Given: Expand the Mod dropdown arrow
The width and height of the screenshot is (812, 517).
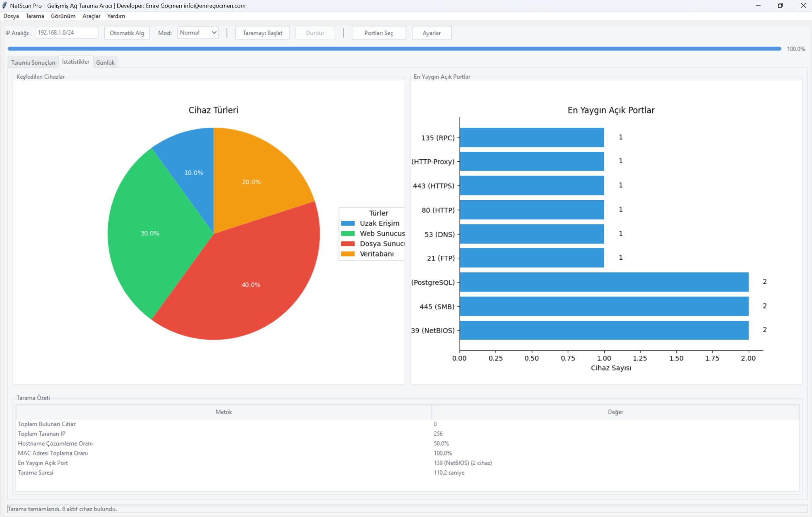Looking at the screenshot, I should (x=214, y=33).
